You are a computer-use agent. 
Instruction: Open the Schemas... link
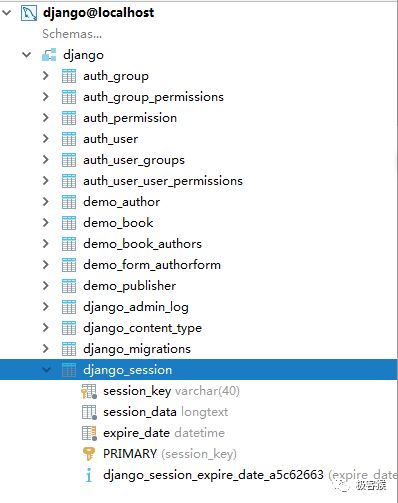coord(72,34)
